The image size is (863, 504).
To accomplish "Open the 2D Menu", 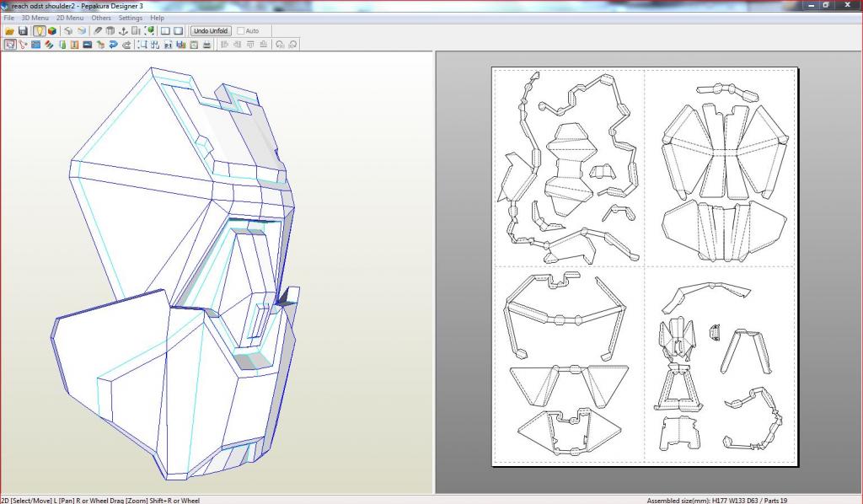I will coord(70,18).
